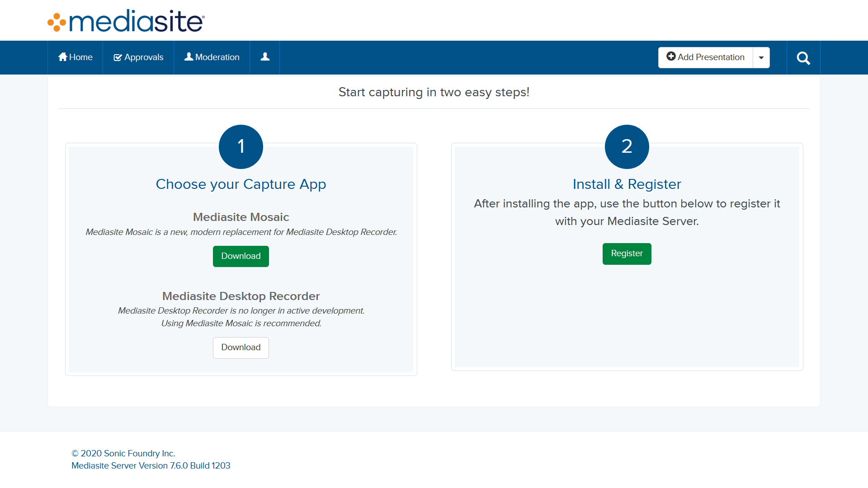Click the Mediasite Desktop Recorder title

(241, 296)
